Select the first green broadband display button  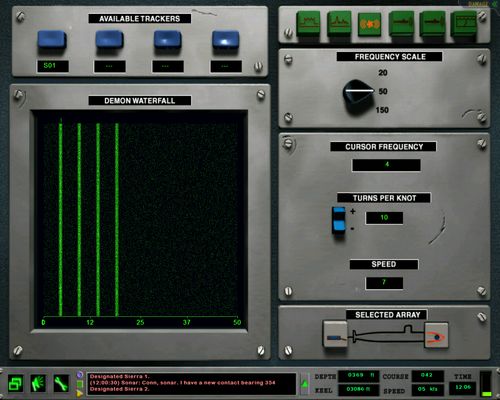308,23
